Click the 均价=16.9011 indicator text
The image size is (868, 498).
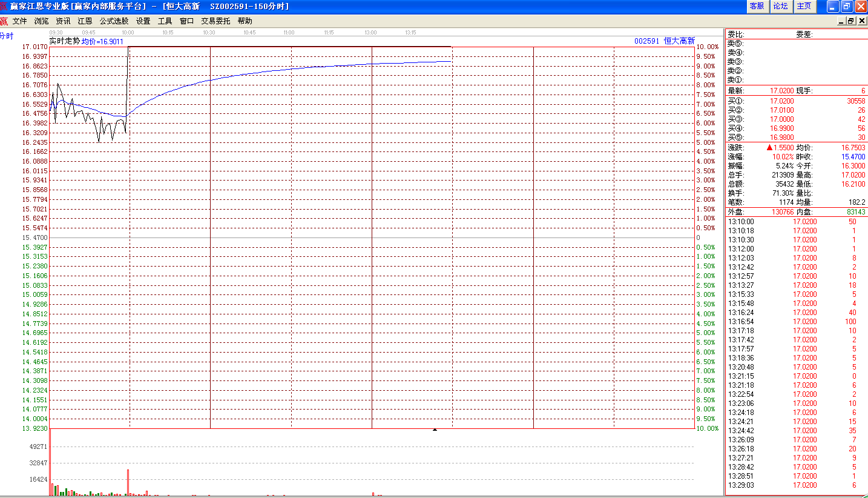(103, 42)
